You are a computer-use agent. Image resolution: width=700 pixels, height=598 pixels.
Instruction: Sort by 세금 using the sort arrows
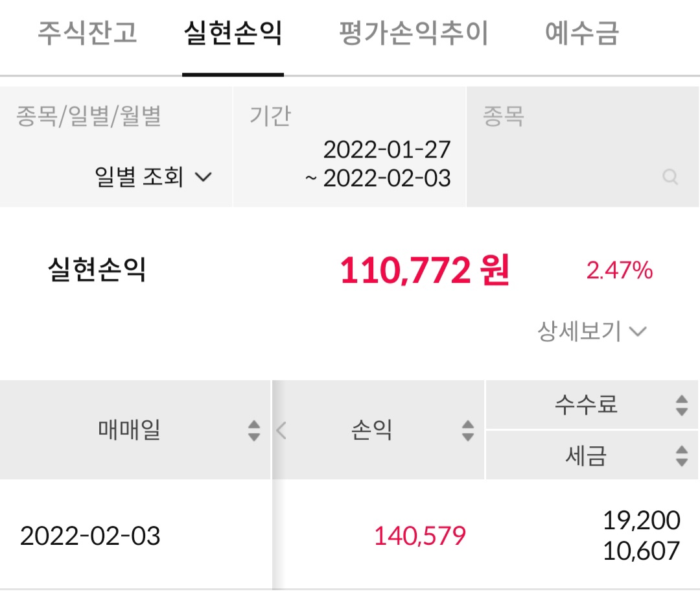(682, 456)
